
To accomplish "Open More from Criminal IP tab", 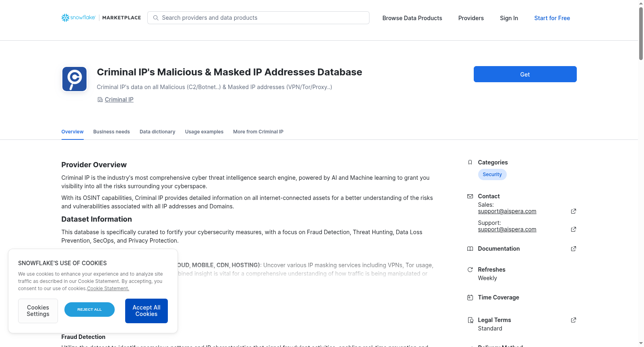I will [258, 132].
